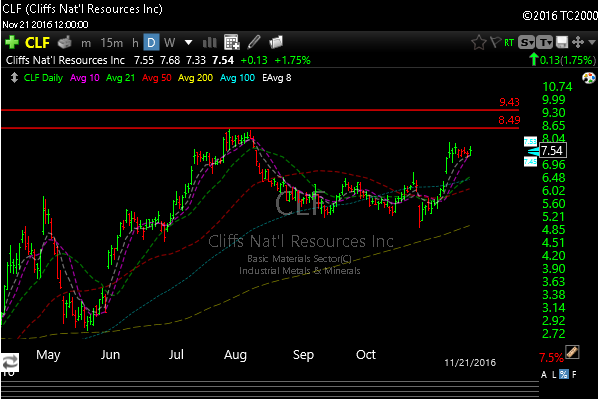Click the add indicator grid icon
This screenshot has width=598, height=399.
pyautogui.click(x=231, y=42)
